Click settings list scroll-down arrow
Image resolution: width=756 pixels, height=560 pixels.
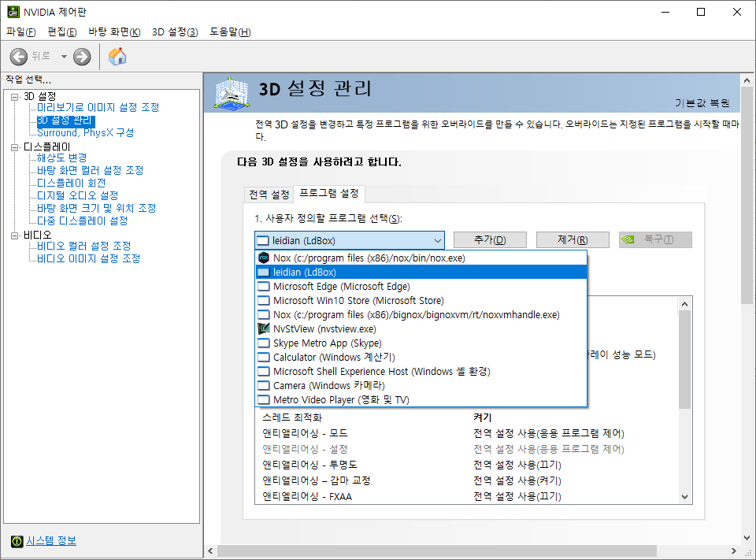coord(684,497)
